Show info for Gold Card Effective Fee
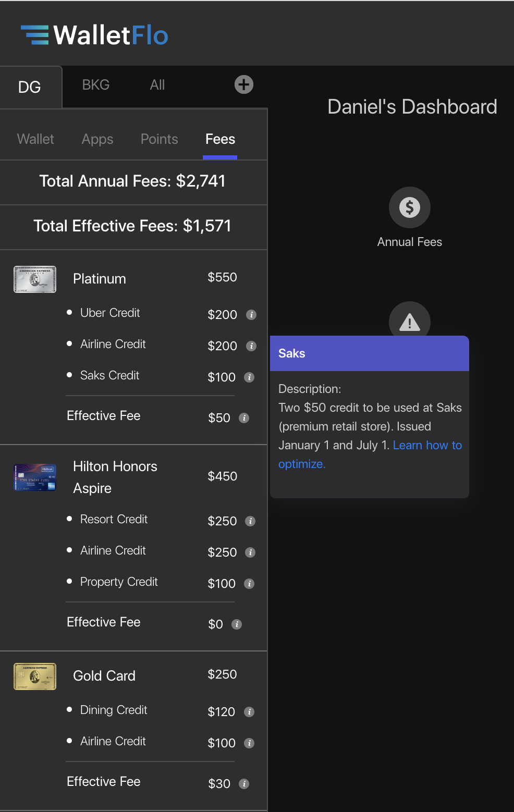Screen dimensions: 514x812 point(244,784)
